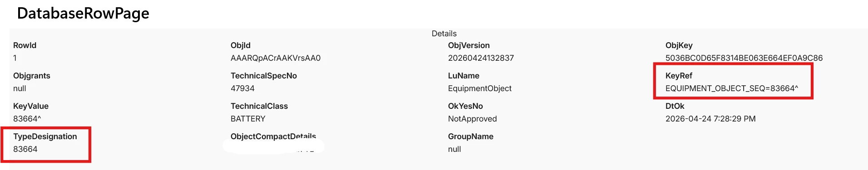Image resolution: width=868 pixels, height=170 pixels.
Task: Click the KeyRef field label
Action: click(x=679, y=76)
